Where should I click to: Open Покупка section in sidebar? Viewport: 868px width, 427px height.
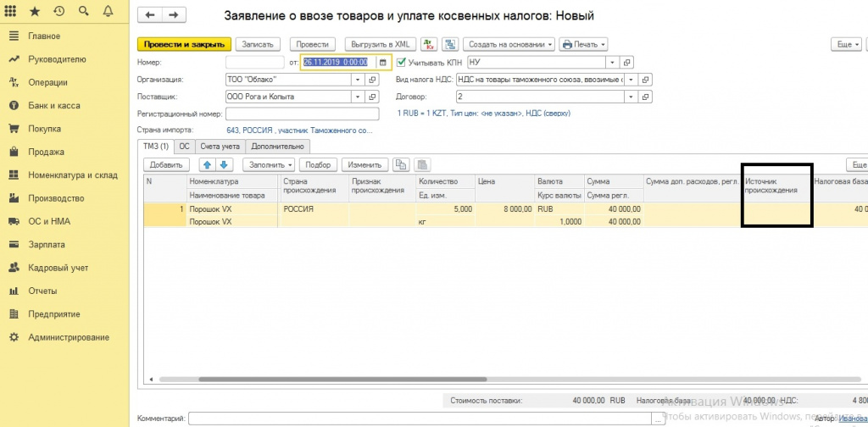tap(44, 129)
